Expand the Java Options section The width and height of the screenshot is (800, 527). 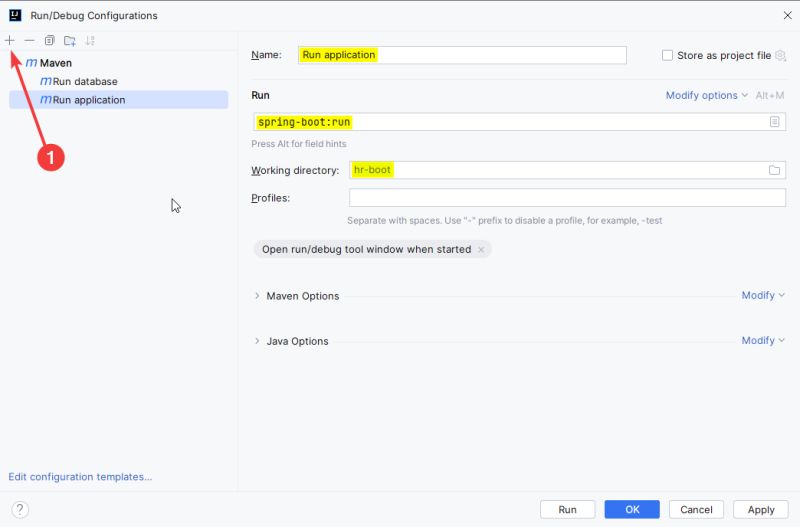click(x=257, y=341)
